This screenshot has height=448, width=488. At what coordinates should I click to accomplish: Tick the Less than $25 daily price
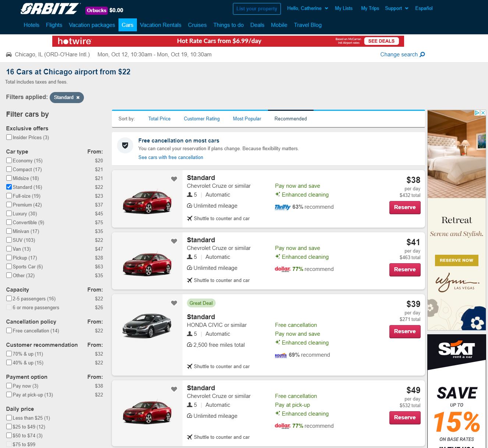9,418
